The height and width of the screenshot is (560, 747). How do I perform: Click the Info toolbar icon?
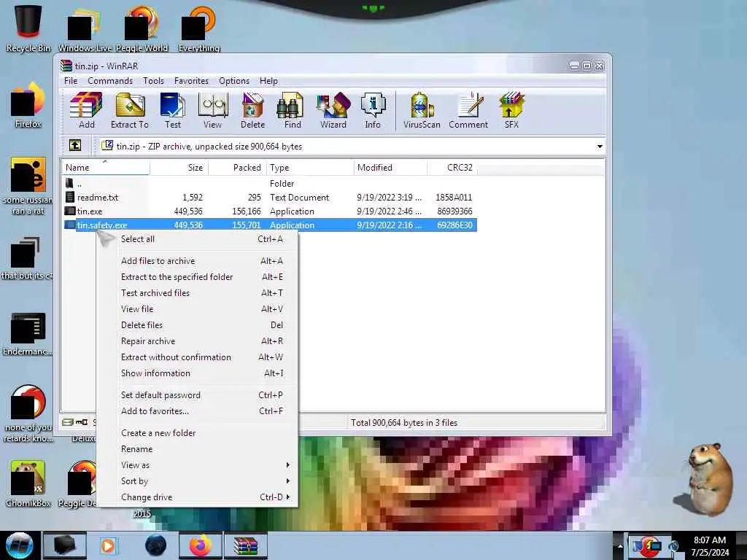pos(373,111)
